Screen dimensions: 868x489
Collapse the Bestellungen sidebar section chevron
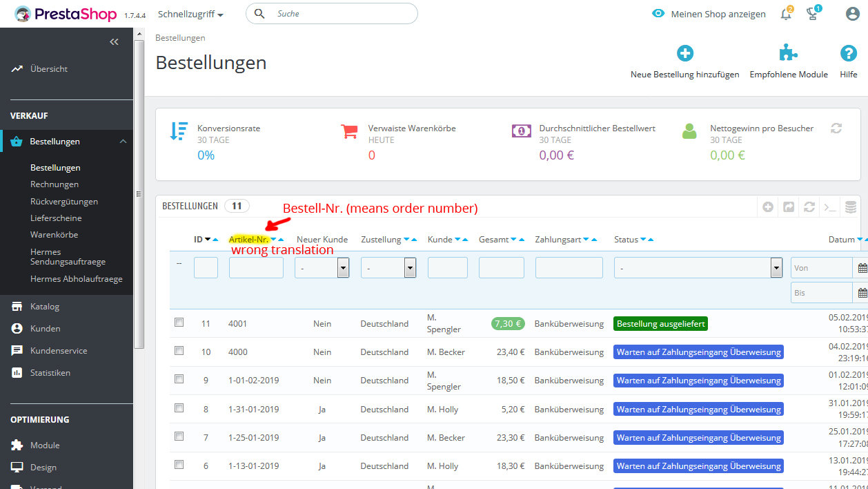tap(123, 142)
